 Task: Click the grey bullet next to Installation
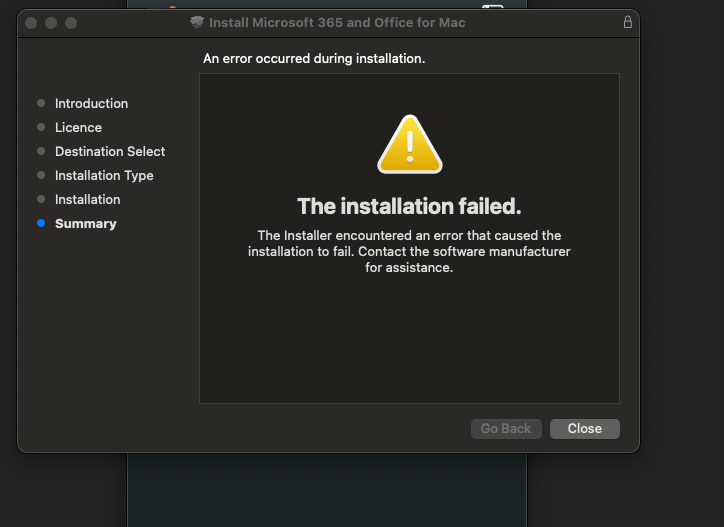[41, 199]
